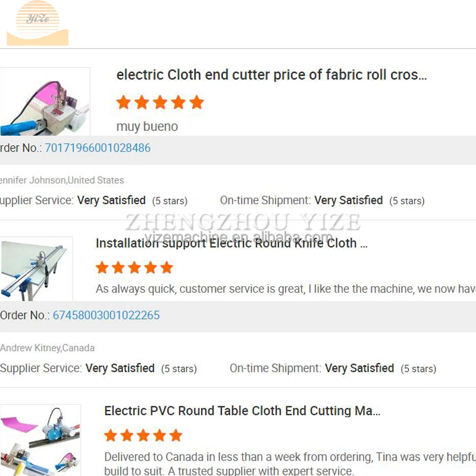Viewport: 476px width, 476px height.
Task: Click the 'Delivered to Canada' review text
Action: coord(290,457)
